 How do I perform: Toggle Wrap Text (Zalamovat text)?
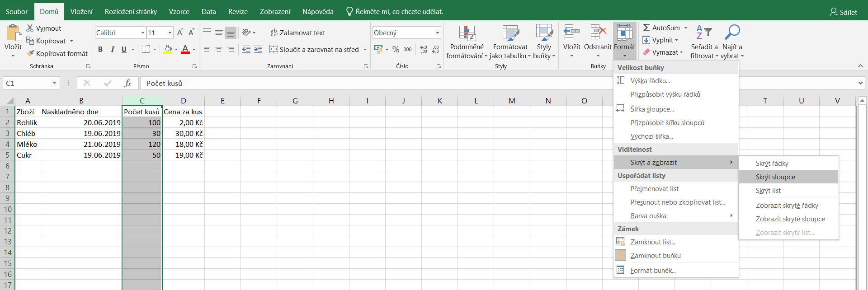pyautogui.click(x=297, y=33)
